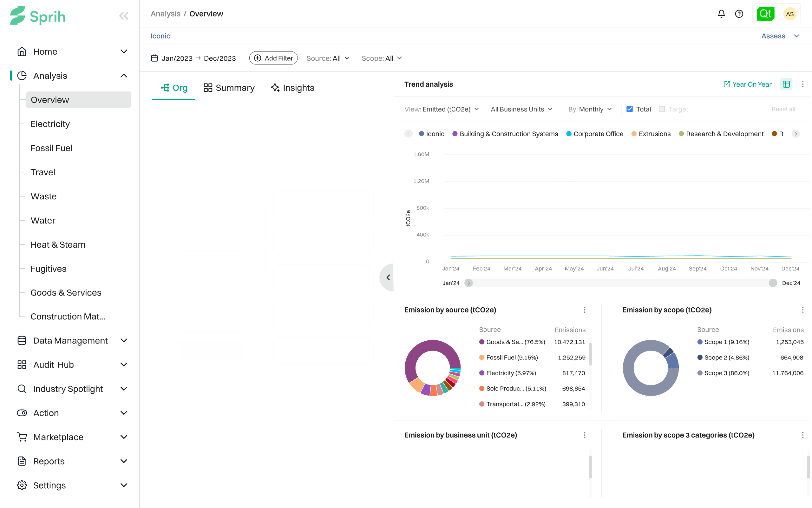Click the Jan'24 range slider handle
The height and width of the screenshot is (508, 812).
point(468,283)
